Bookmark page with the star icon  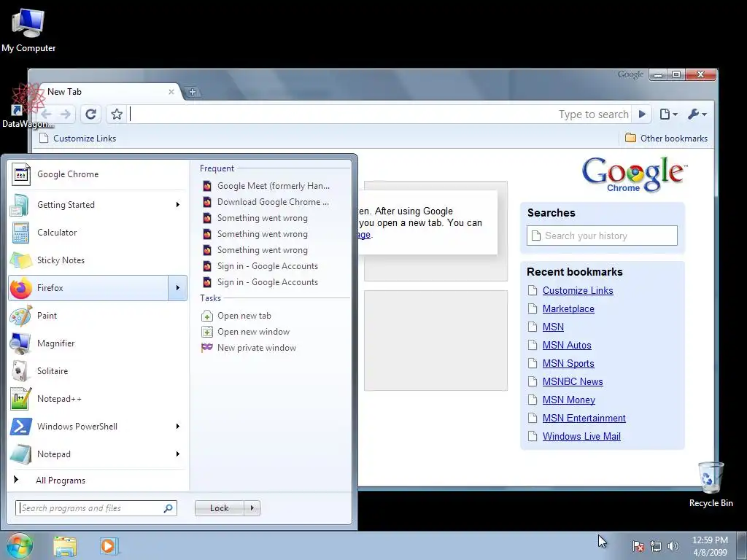click(116, 114)
